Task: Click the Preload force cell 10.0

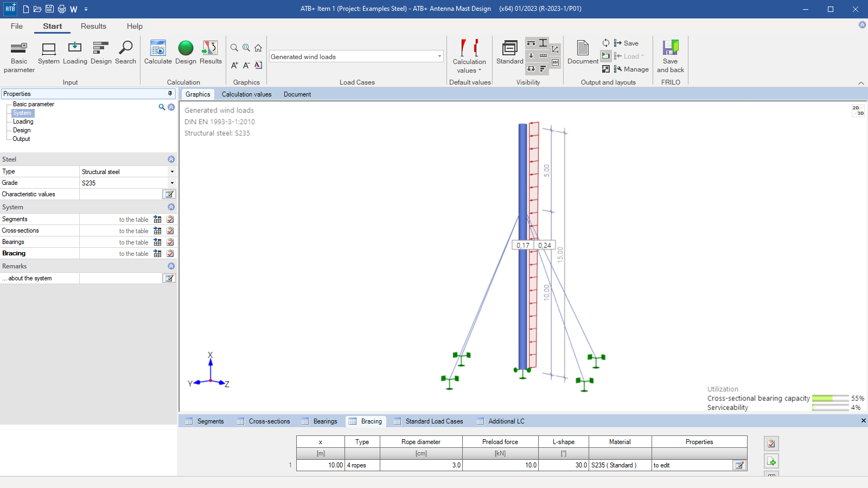Action: point(500,465)
